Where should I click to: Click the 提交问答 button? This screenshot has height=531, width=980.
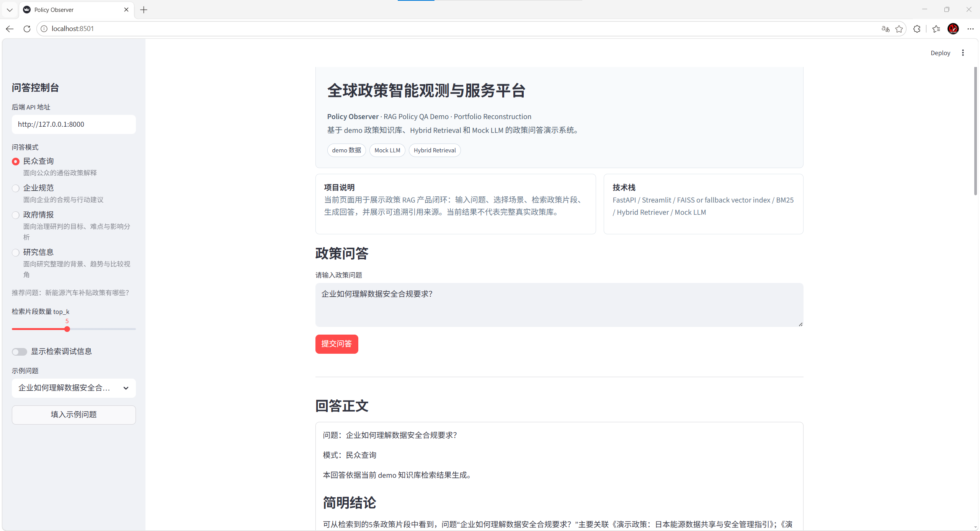[336, 344]
